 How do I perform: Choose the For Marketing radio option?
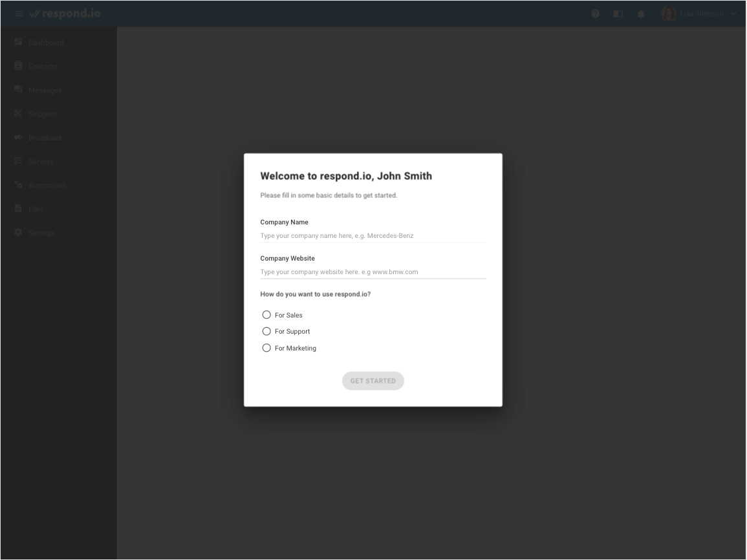(x=266, y=348)
